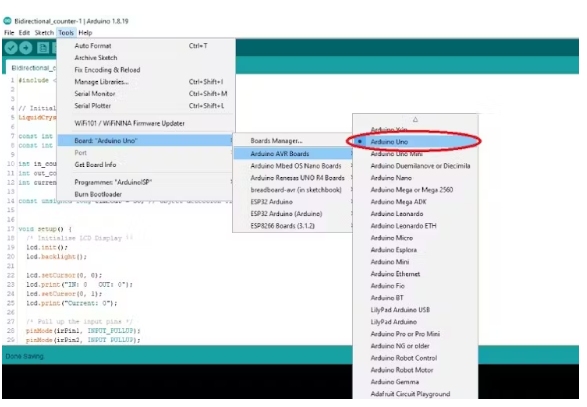Viewport: 587px width, 407px height.
Task: Click the Arduino logo in title bar
Action: (7, 21)
